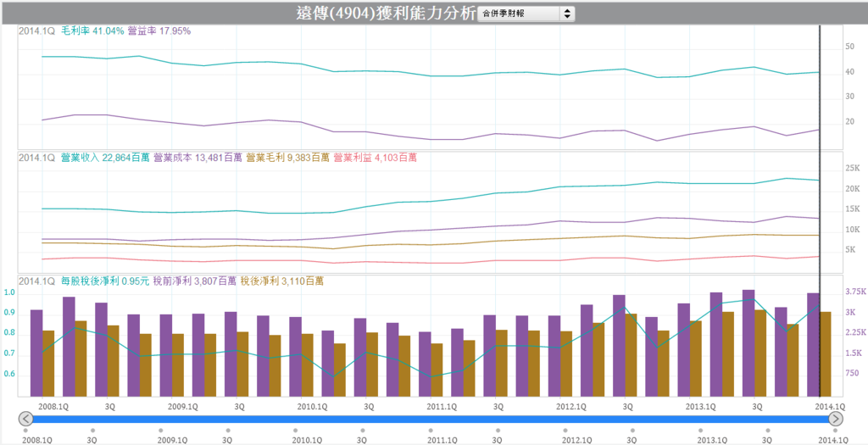Image resolution: width=868 pixels, height=445 pixels.
Task: Click the 1.0 label on EPS axis
Action: pyautogui.click(x=8, y=292)
